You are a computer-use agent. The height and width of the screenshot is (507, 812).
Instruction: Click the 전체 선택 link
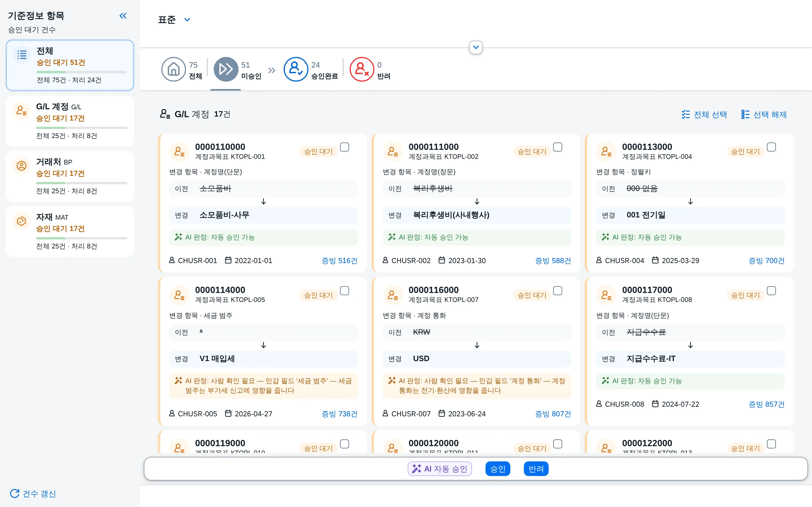pyautogui.click(x=704, y=115)
